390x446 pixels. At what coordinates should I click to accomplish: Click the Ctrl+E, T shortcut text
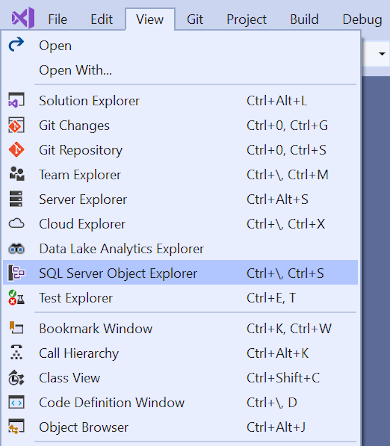(271, 298)
